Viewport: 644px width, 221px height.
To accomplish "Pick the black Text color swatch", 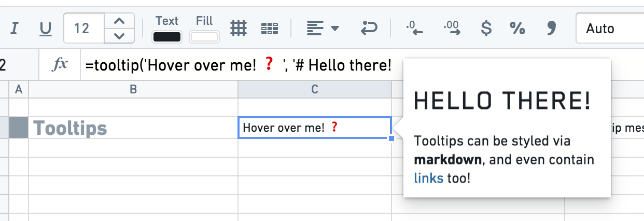I will 166,37.
